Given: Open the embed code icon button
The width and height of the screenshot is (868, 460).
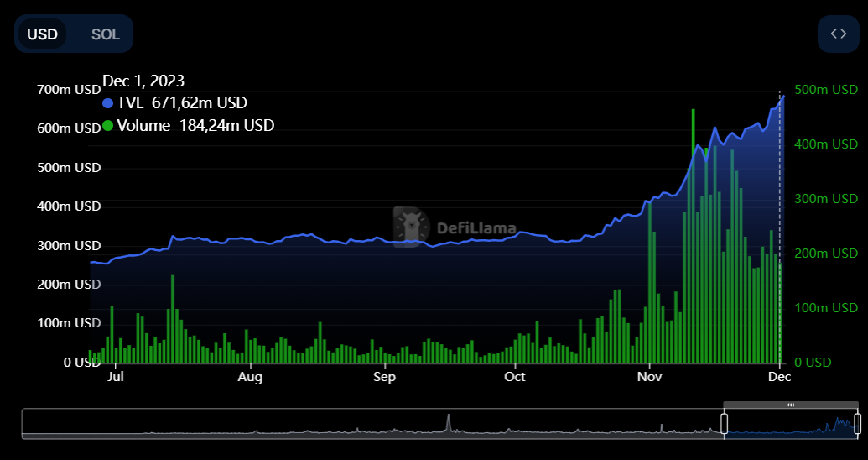Looking at the screenshot, I should [x=838, y=34].
